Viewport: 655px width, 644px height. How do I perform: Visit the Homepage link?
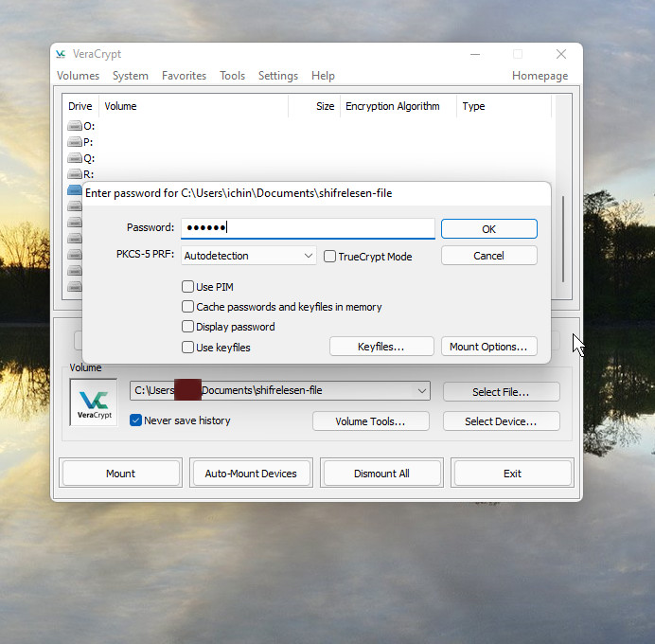pos(540,76)
